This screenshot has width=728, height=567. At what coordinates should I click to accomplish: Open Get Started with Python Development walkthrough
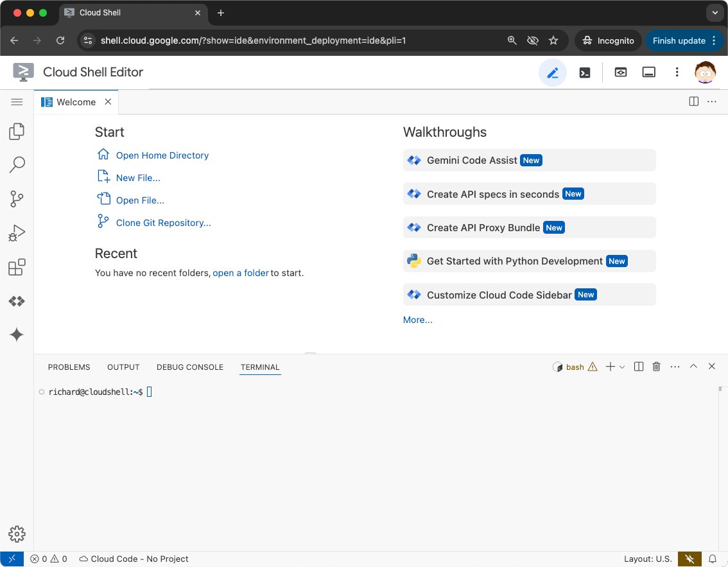point(529,261)
